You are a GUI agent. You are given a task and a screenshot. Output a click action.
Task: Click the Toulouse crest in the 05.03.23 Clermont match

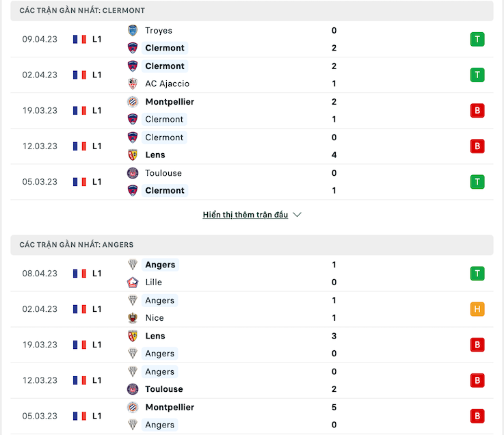(133, 173)
